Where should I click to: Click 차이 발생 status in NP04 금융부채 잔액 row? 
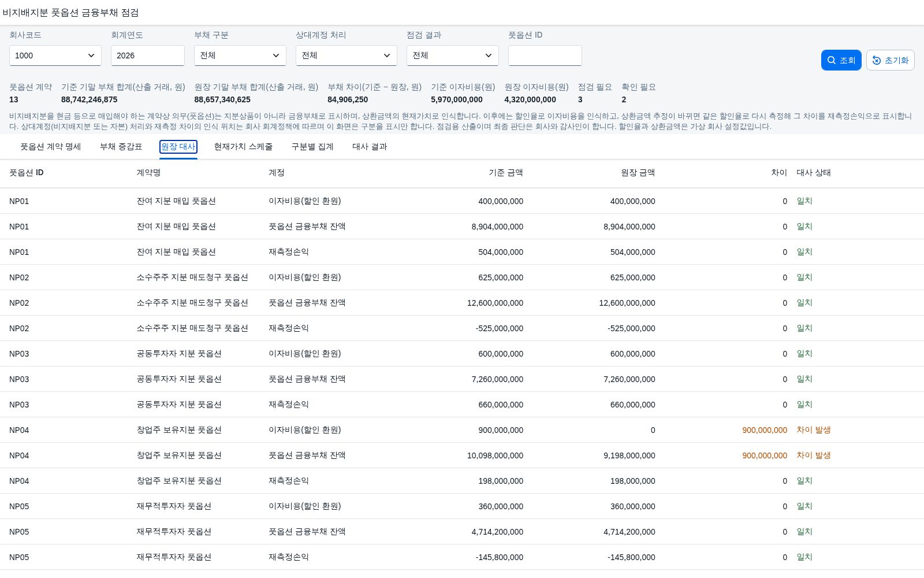pos(814,455)
